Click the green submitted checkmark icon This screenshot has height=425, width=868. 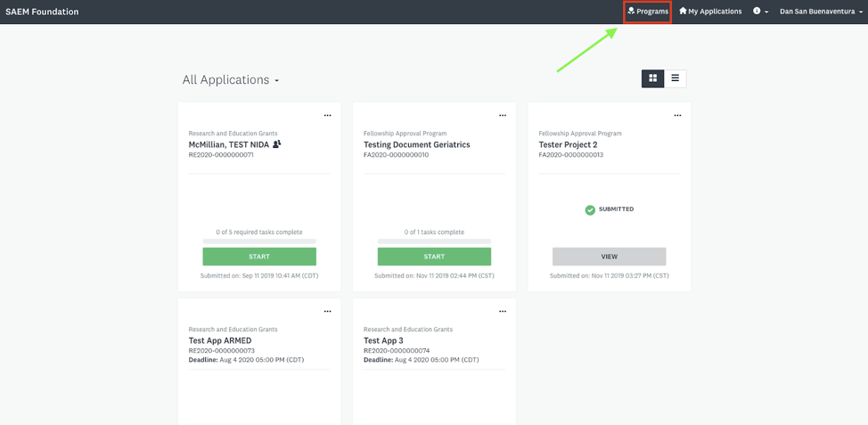(590, 210)
